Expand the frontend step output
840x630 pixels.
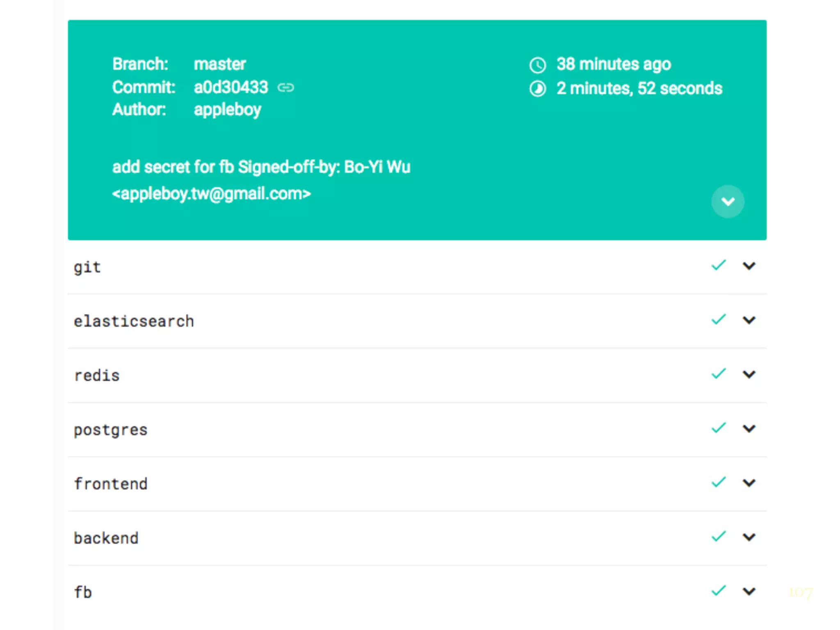(x=749, y=483)
